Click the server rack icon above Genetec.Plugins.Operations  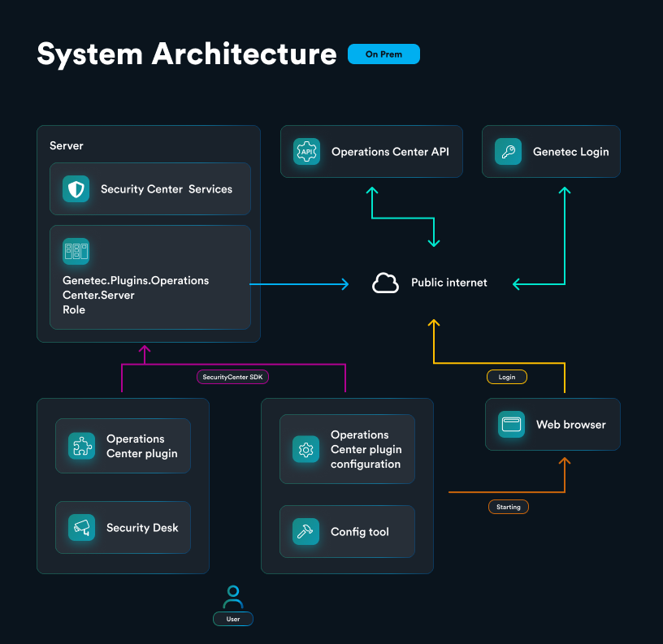tap(76, 252)
